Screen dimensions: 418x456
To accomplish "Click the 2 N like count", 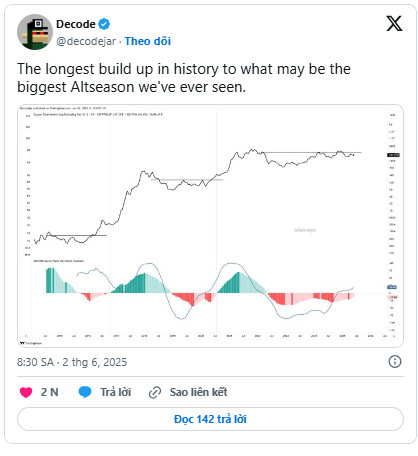I will pos(50,392).
